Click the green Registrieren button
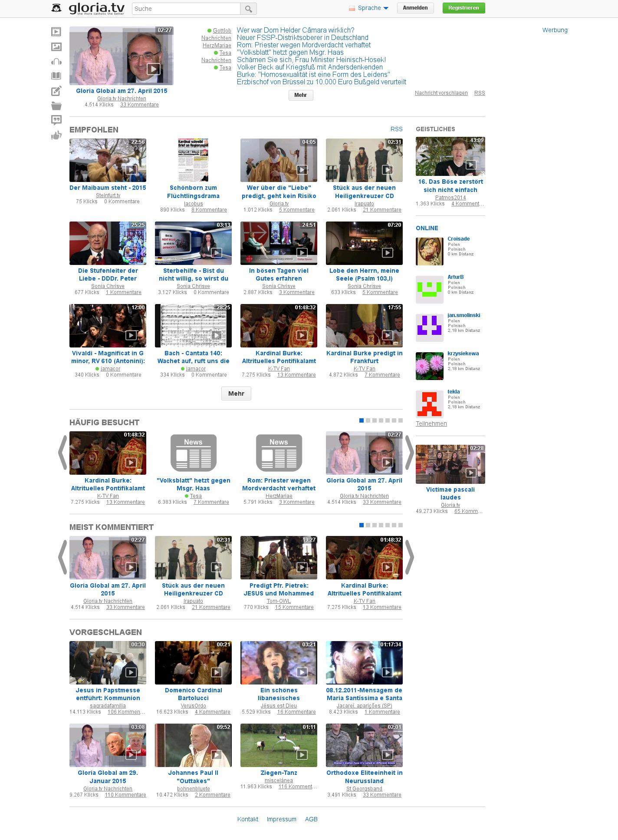 [463, 8]
